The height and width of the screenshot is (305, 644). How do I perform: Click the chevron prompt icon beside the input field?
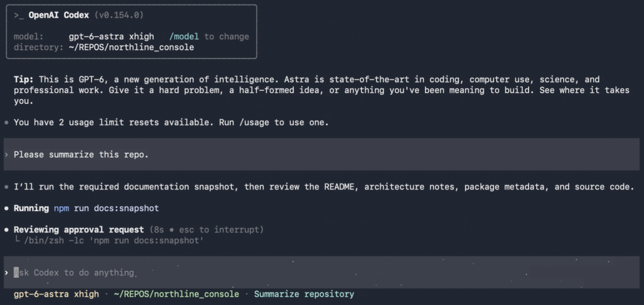(6, 272)
